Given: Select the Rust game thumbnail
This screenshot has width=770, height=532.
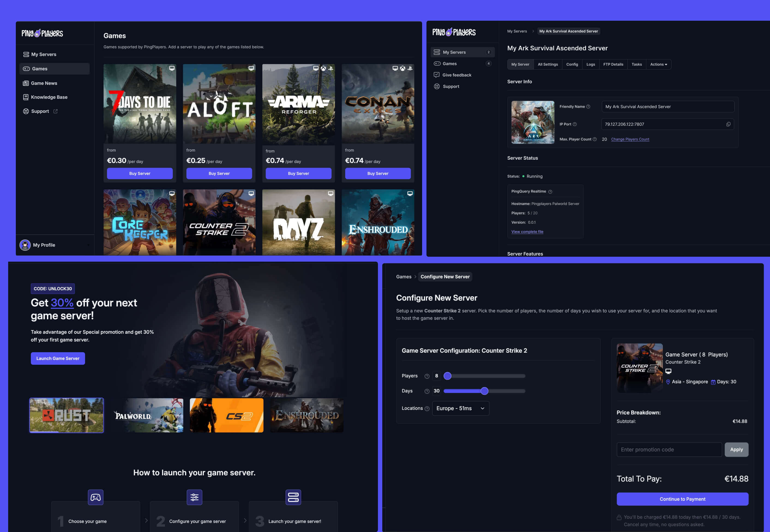Looking at the screenshot, I should tap(66, 415).
